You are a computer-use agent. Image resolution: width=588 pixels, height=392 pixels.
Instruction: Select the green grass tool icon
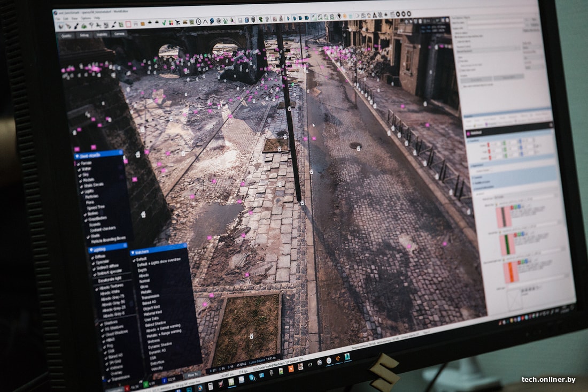pos(225,21)
